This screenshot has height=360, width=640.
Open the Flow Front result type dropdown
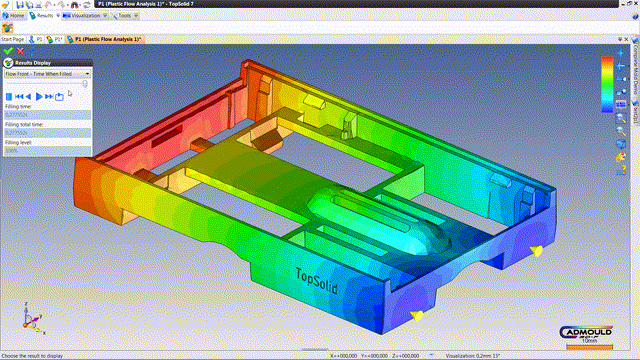pos(47,74)
